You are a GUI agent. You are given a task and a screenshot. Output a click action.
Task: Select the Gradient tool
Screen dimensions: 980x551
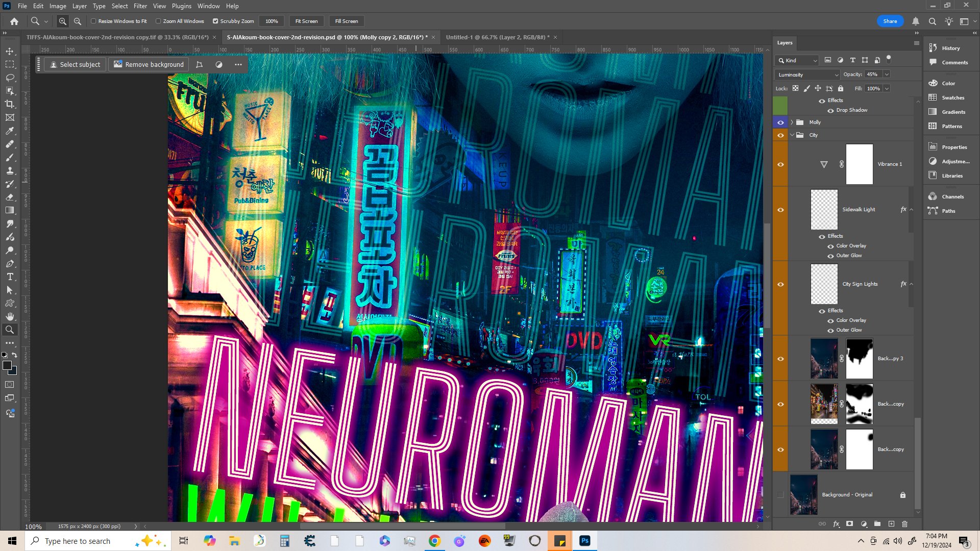[x=10, y=210]
